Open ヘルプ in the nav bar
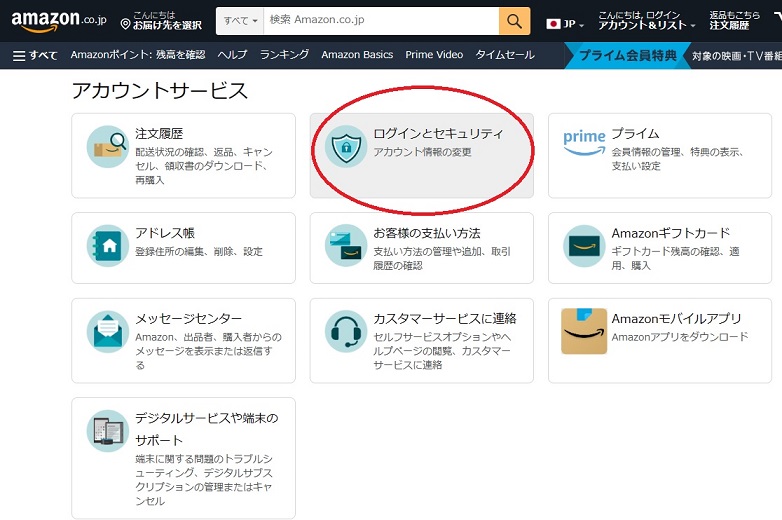The image size is (782, 520). click(232, 55)
